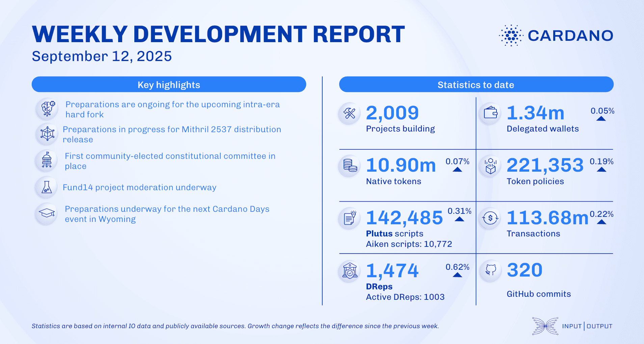
Task: Click the INPUT | OUTPUT wordmark
Action: click(587, 326)
